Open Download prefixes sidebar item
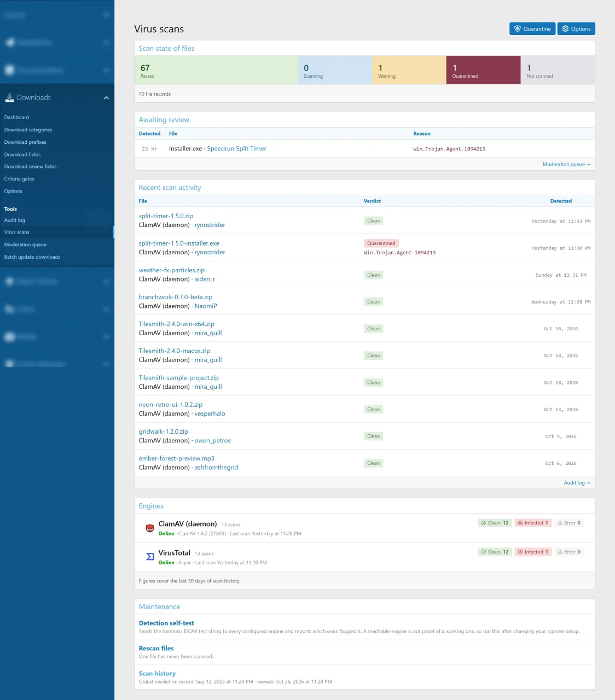The image size is (615, 700). pyautogui.click(x=25, y=142)
